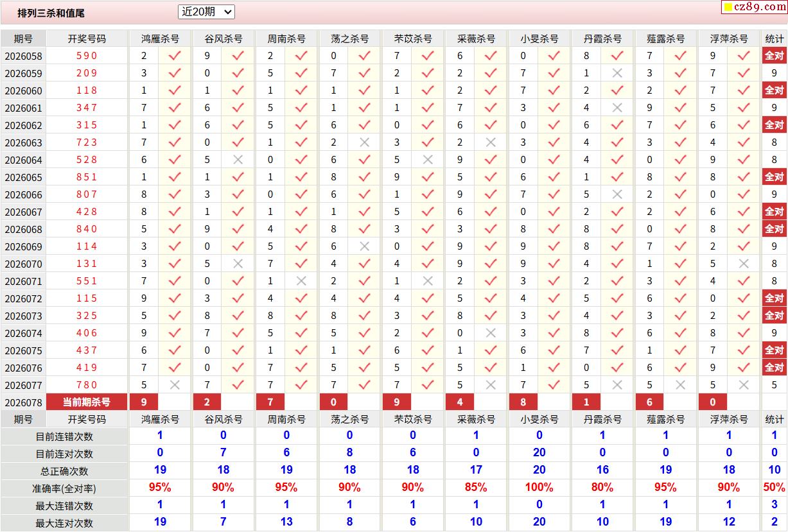
Task: Click current 谷风杀号 number 2 in row 2026078
Action: [x=207, y=402]
